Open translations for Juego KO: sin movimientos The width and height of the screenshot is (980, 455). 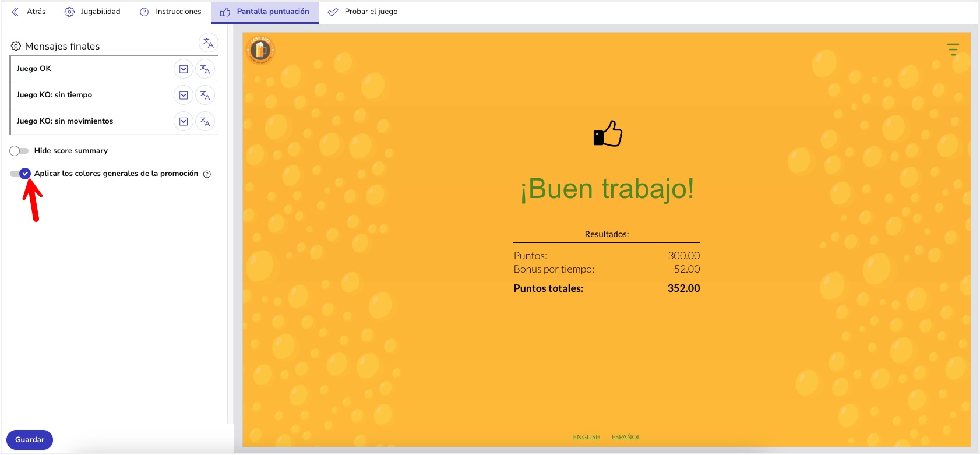pos(205,122)
